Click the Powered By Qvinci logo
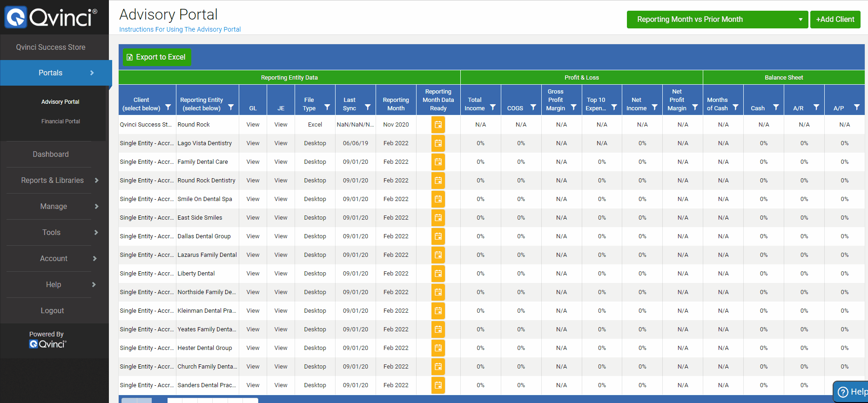This screenshot has width=868, height=403. click(x=47, y=344)
